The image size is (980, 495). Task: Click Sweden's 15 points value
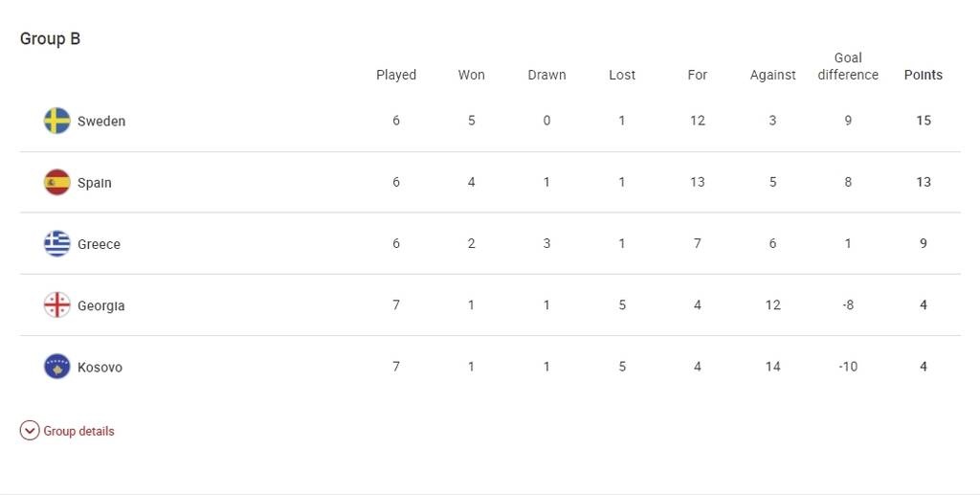pos(924,121)
